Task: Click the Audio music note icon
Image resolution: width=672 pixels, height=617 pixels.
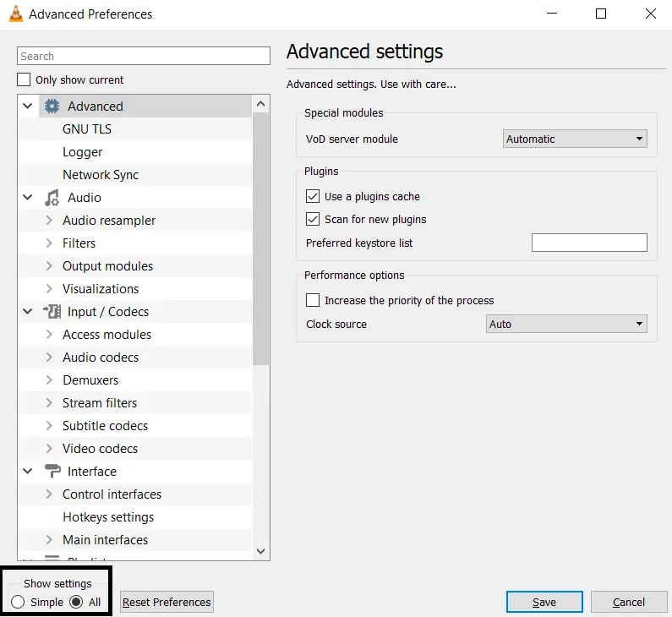Action: (52, 198)
